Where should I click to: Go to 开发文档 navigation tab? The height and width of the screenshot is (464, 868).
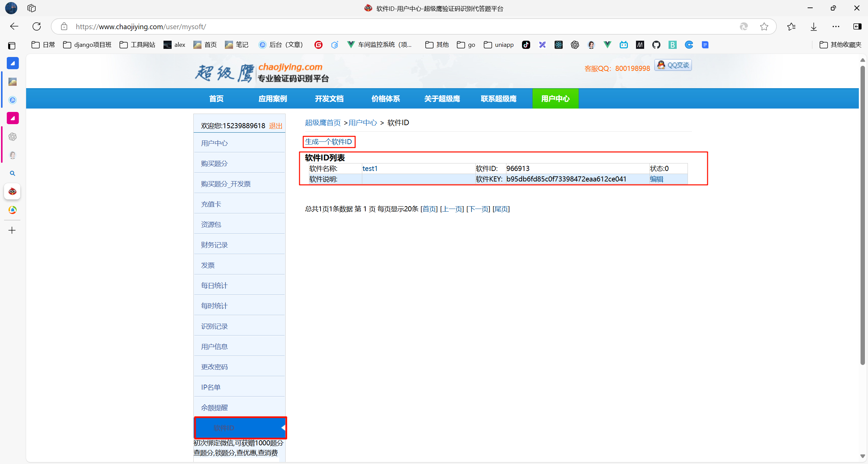point(329,99)
